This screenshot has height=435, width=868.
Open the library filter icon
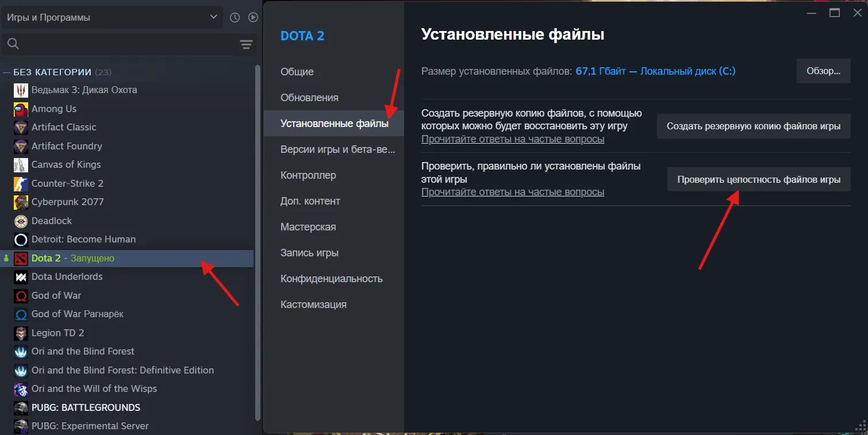tap(246, 44)
